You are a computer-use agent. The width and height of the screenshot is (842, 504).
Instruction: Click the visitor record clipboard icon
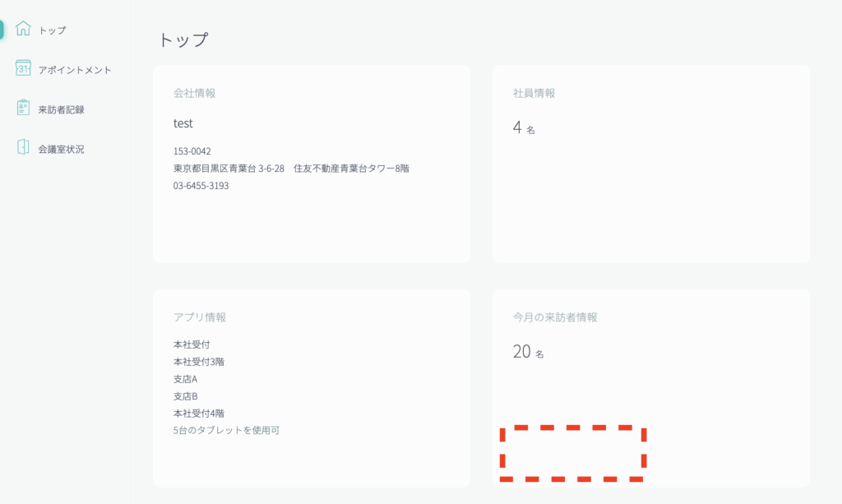[x=23, y=109]
